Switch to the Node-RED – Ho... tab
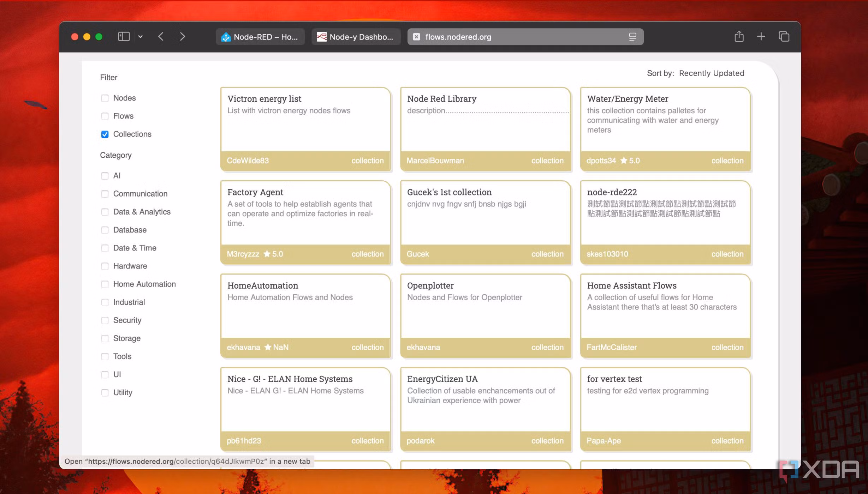Image resolution: width=868 pixels, height=494 pixels. pos(260,37)
